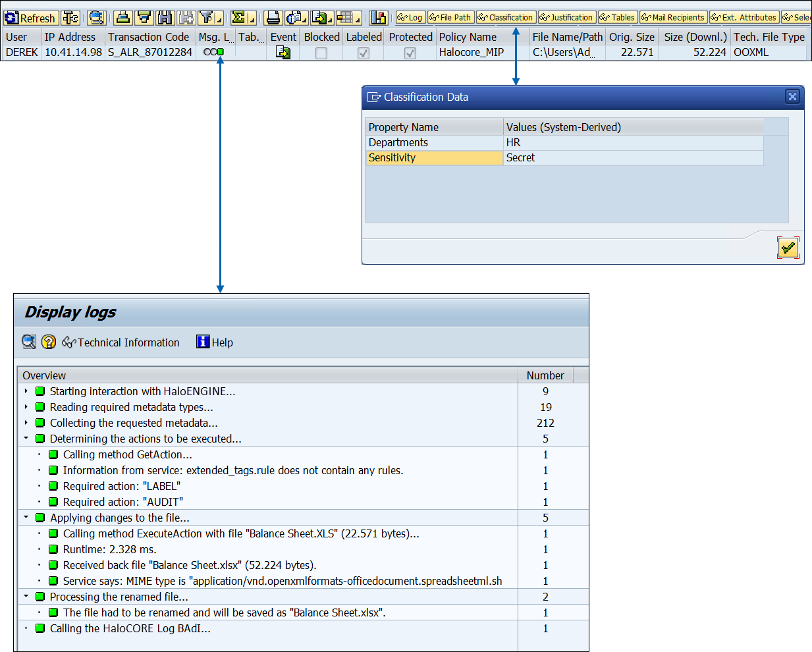Select the 10.41.14.98 IP address cell
Screen dimensions: 812x652
click(x=73, y=52)
